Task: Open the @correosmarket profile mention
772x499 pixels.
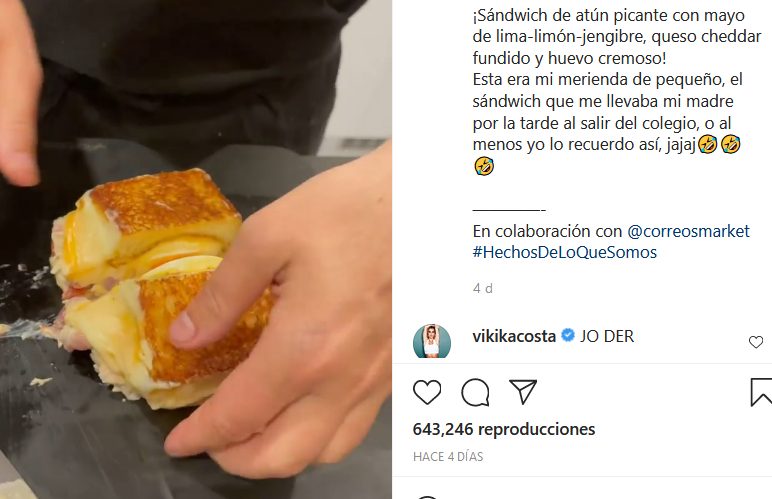Action: click(x=688, y=231)
